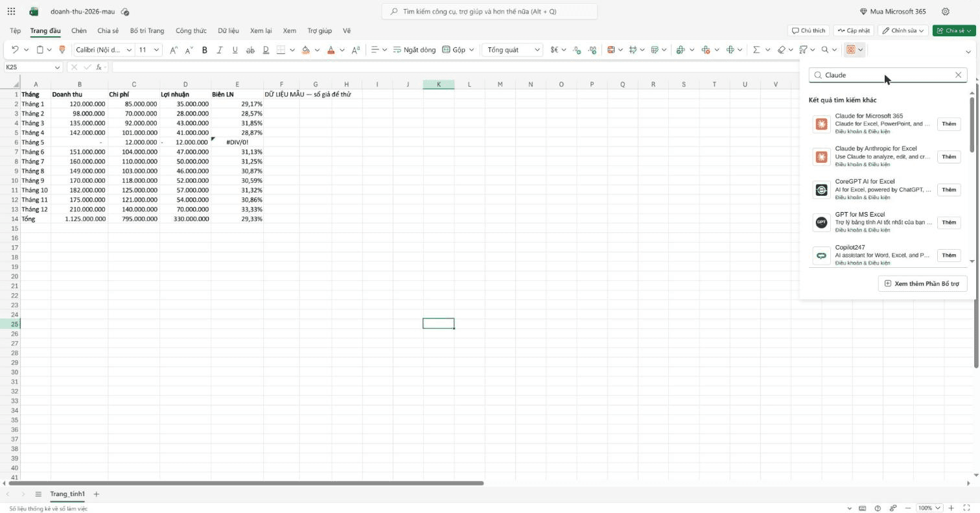Screen dimensions: 980x513
Task: Click the All Sheets list icon
Action: point(38,494)
